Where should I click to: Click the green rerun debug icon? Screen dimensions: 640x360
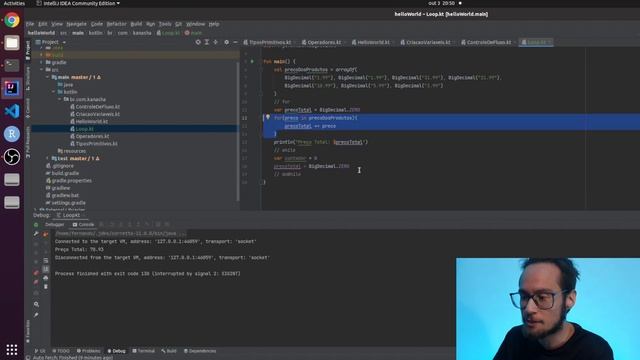(36, 224)
